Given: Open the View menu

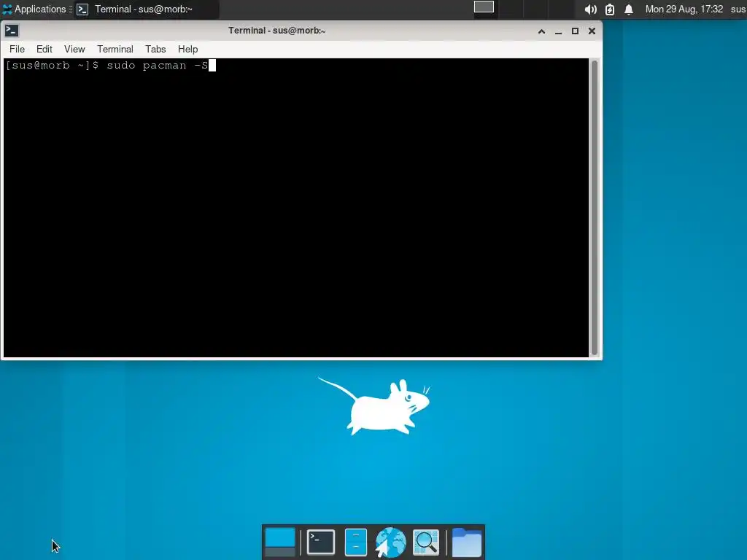Looking at the screenshot, I should coord(74,49).
